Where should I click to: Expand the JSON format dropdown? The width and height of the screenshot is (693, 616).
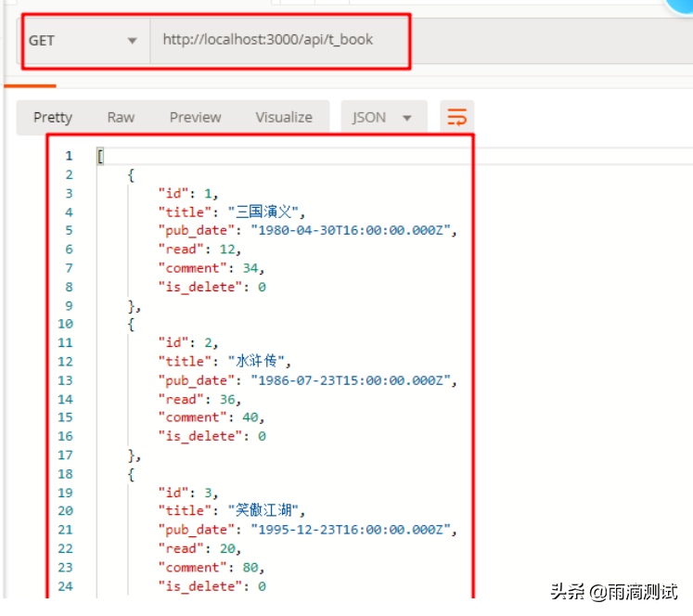382,117
